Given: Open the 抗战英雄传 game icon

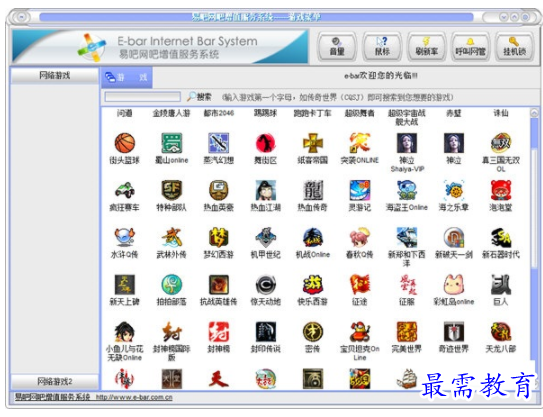Looking at the screenshot, I should pos(219,284).
